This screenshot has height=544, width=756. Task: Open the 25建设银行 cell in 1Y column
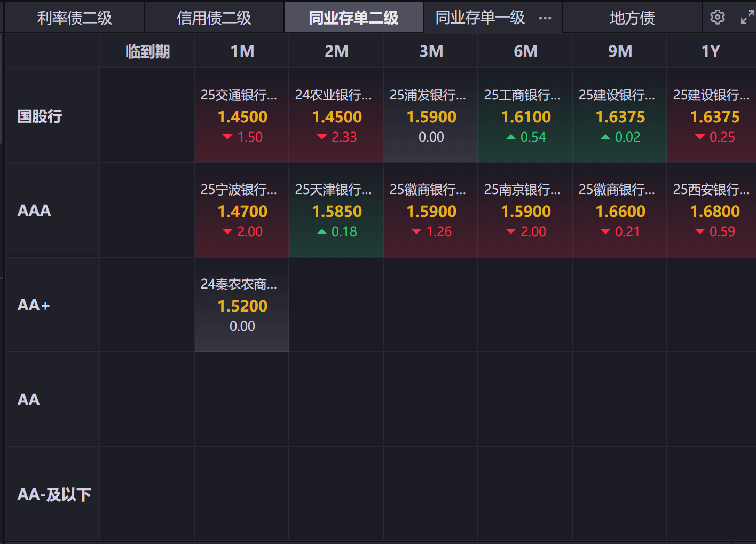click(x=712, y=115)
